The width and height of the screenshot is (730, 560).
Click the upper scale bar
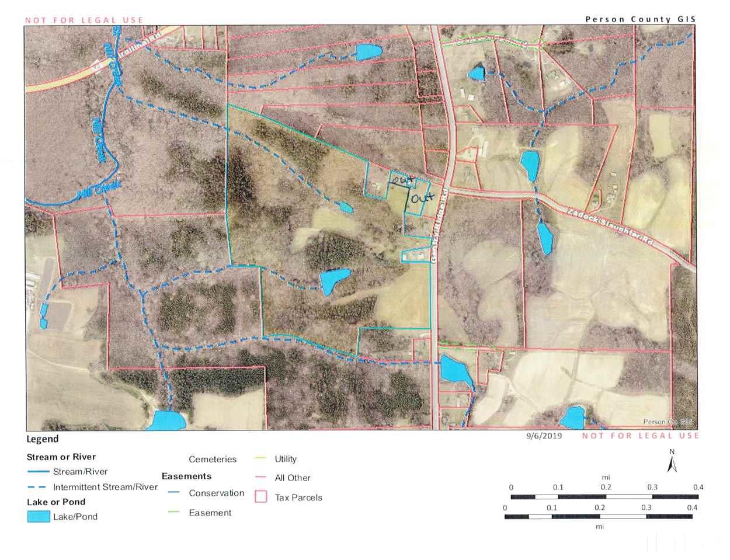604,497
